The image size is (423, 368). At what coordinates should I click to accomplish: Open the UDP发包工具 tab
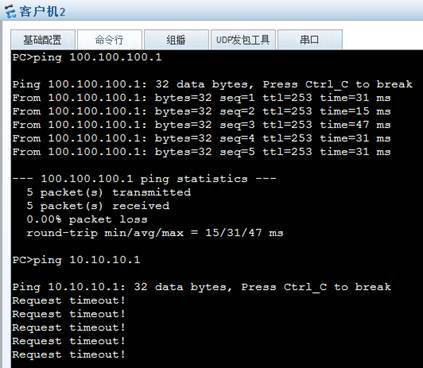pos(243,40)
